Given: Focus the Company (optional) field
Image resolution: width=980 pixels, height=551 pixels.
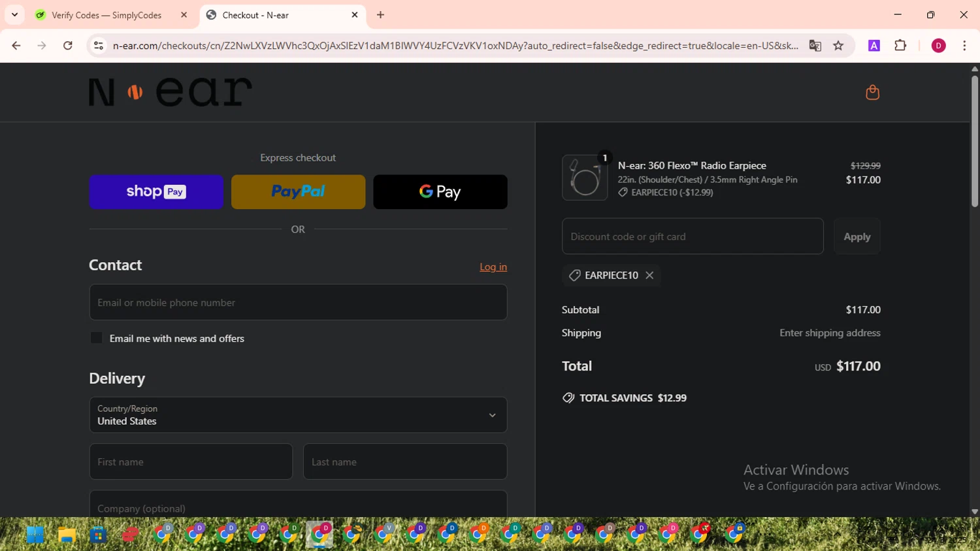Looking at the screenshot, I should [298, 505].
